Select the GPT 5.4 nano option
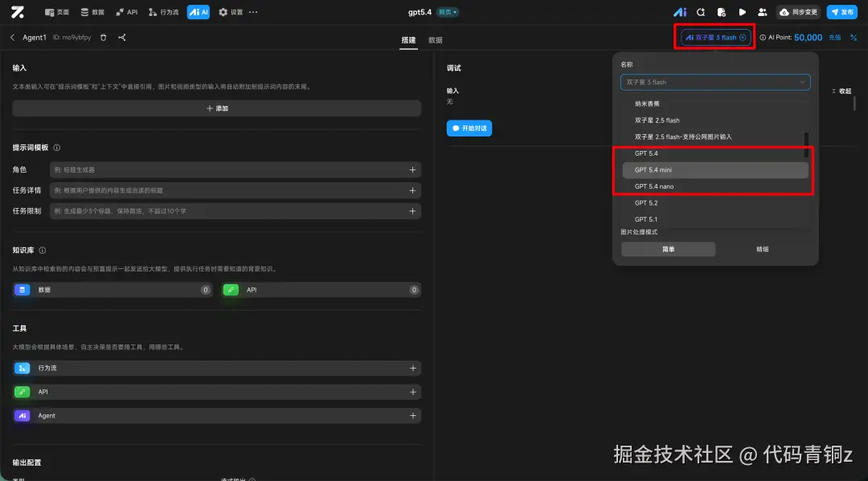The height and width of the screenshot is (481, 868). click(x=715, y=187)
